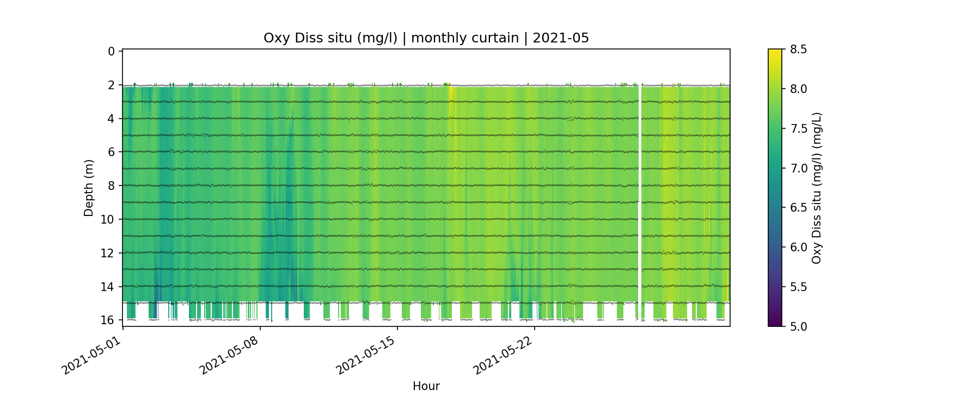Select the 2021-05-22 date tick label

point(503,355)
